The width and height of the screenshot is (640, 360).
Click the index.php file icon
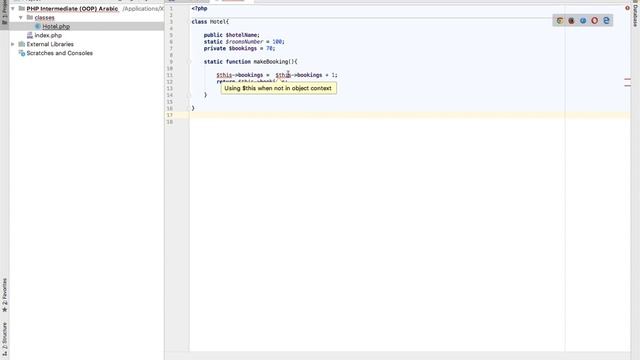point(30,36)
